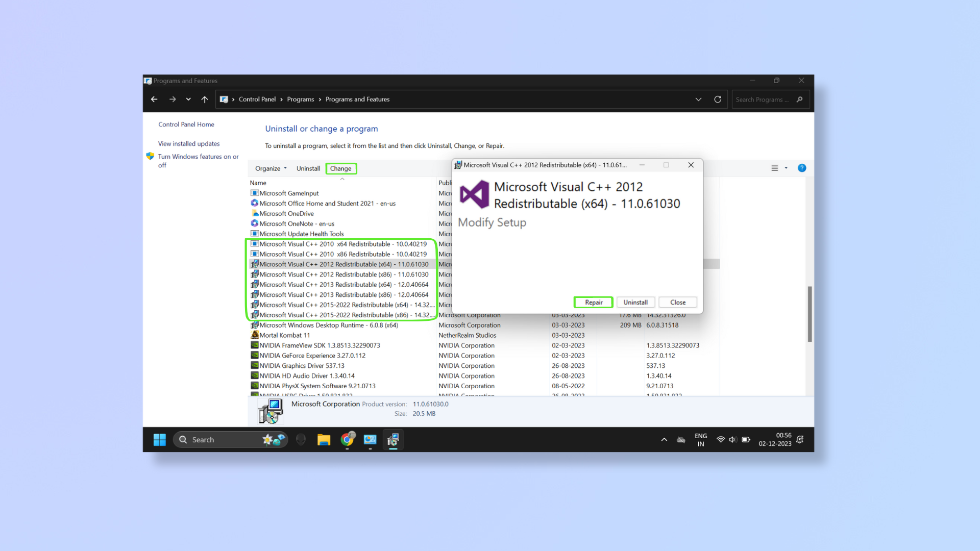Click the Windows Start button
Screen dimensions: 980x551
coord(160,440)
